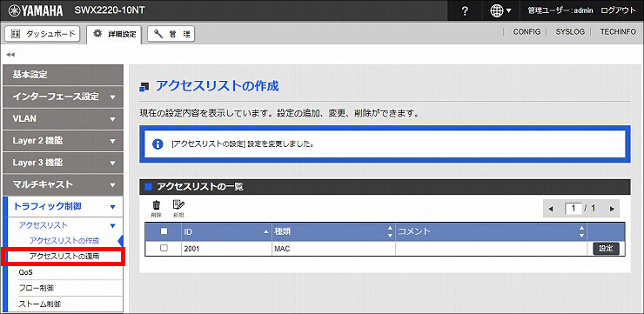Click the ログアウト logout link
The height and width of the screenshot is (314, 644).
(x=618, y=10)
